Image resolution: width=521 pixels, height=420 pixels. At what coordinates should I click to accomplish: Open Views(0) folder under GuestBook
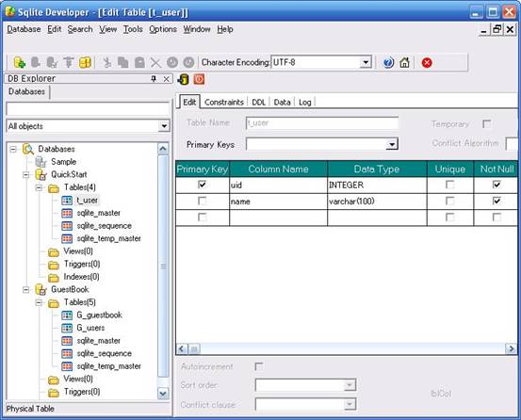78,379
